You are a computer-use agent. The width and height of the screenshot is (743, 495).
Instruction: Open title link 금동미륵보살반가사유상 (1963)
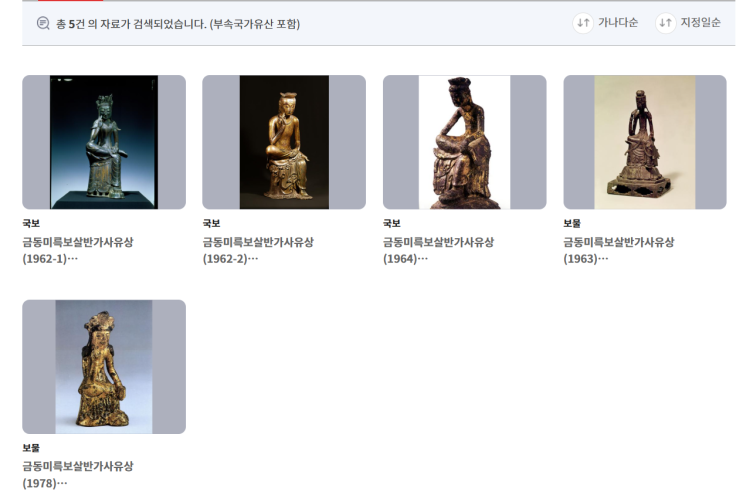(618, 250)
